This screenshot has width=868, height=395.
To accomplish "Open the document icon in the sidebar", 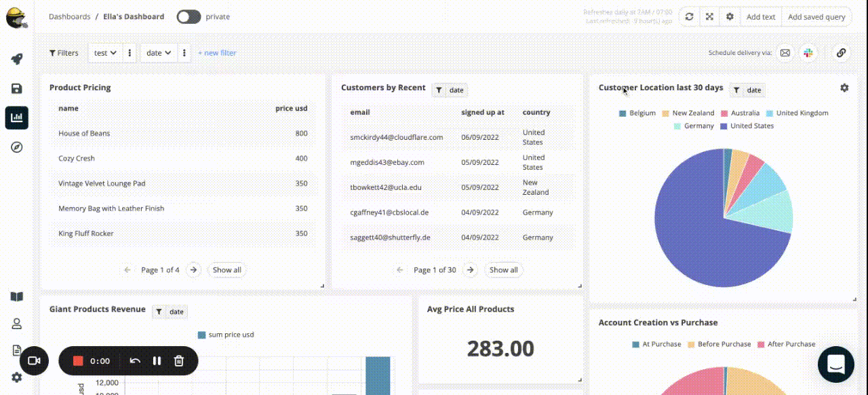I will pyautogui.click(x=17, y=350).
